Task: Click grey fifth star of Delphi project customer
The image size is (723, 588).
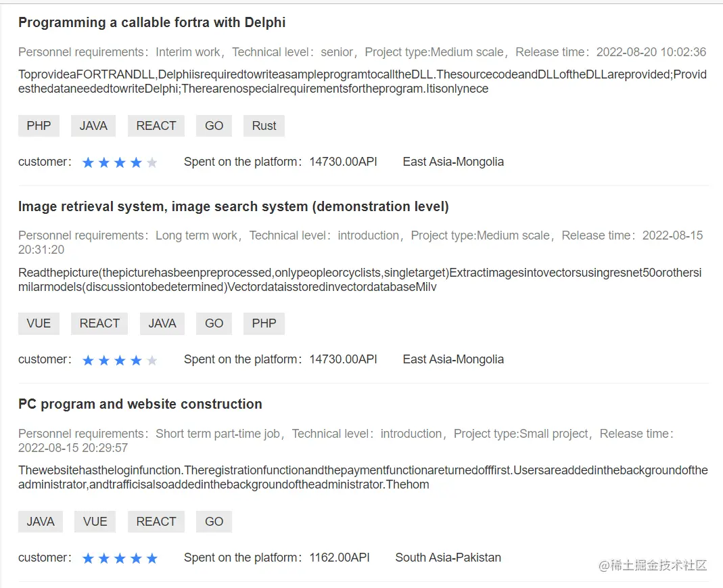Action: 151,162
